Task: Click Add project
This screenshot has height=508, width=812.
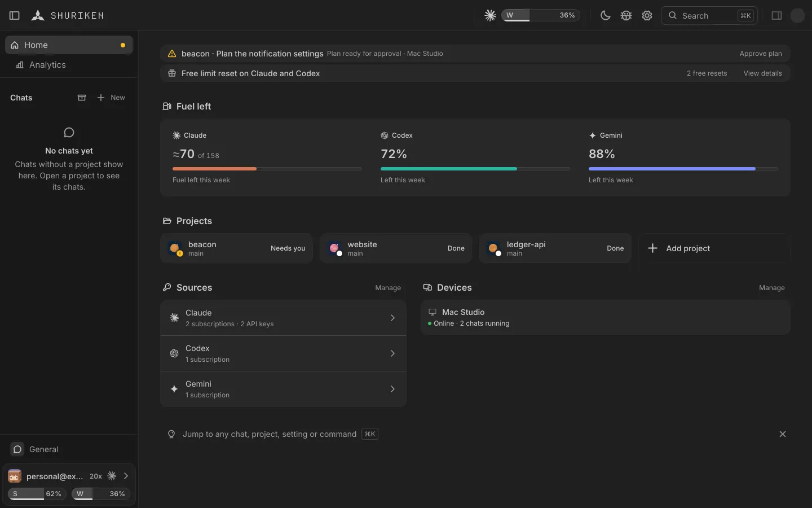Action: pos(714,248)
